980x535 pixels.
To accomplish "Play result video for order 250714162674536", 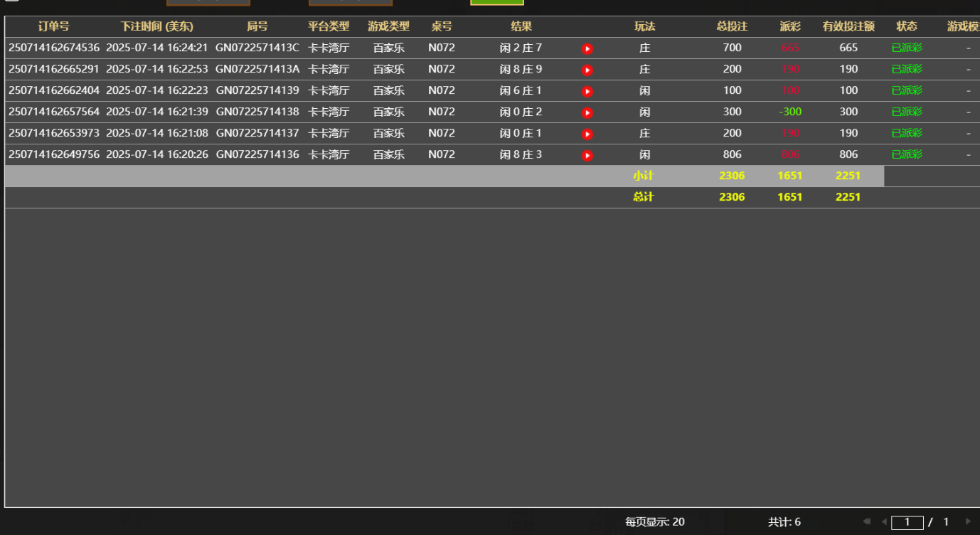I will click(x=587, y=48).
